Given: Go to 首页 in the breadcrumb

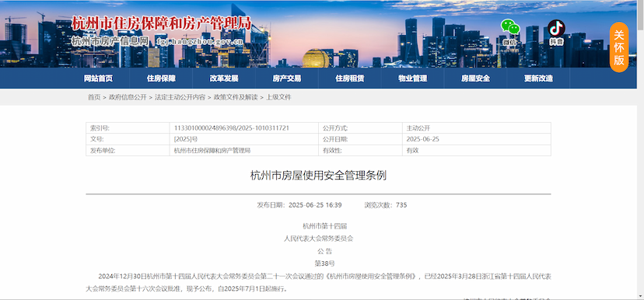Looking at the screenshot, I should click(93, 97).
